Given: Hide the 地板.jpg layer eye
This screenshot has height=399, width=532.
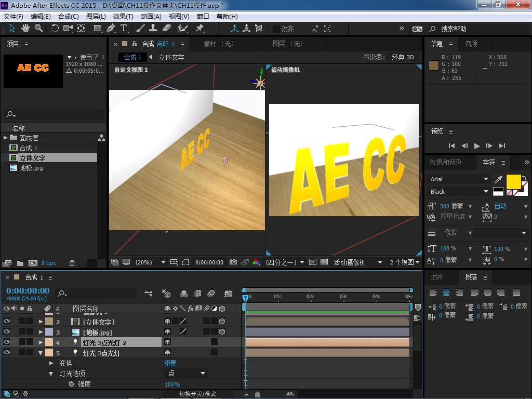Looking at the screenshot, I should [x=6, y=331].
